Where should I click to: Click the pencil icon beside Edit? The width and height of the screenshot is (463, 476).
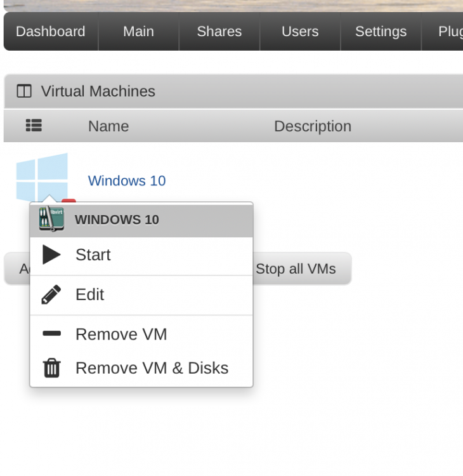(x=51, y=294)
